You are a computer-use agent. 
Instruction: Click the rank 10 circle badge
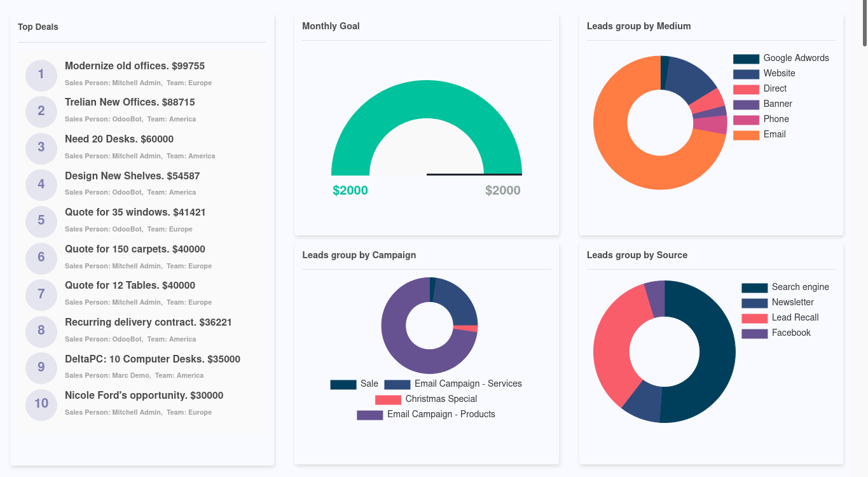(x=41, y=404)
